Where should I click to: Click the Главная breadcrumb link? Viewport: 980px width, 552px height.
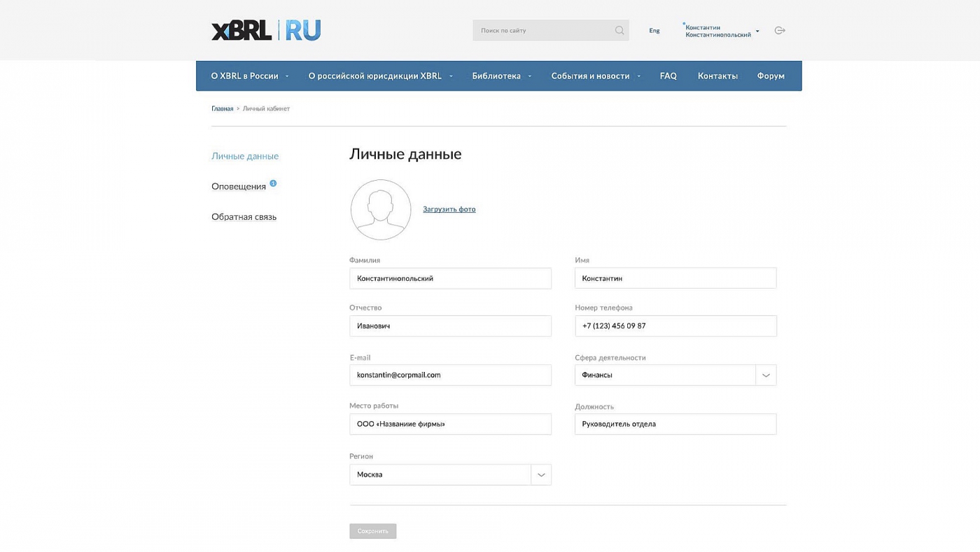[x=223, y=109]
